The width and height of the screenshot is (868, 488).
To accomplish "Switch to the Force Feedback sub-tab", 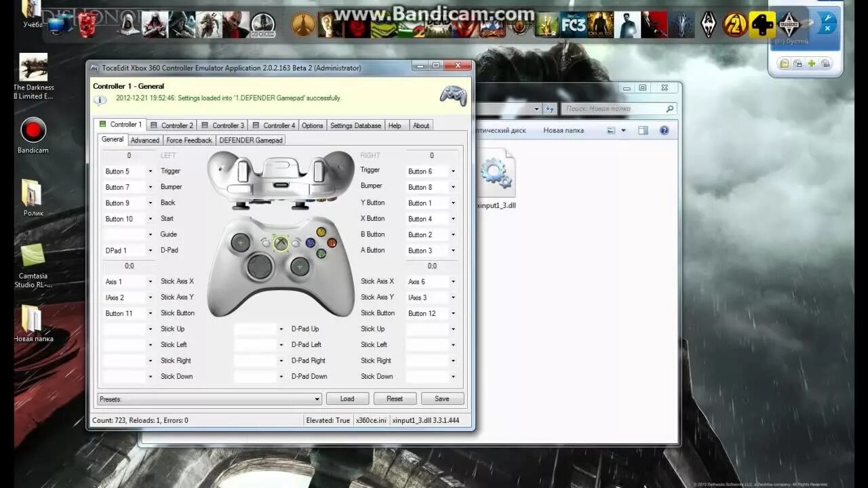I will tap(189, 140).
